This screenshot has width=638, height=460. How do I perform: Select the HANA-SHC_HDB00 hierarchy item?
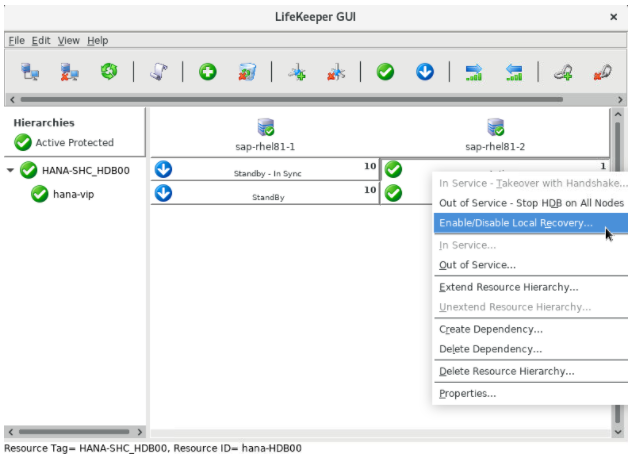tap(85, 170)
